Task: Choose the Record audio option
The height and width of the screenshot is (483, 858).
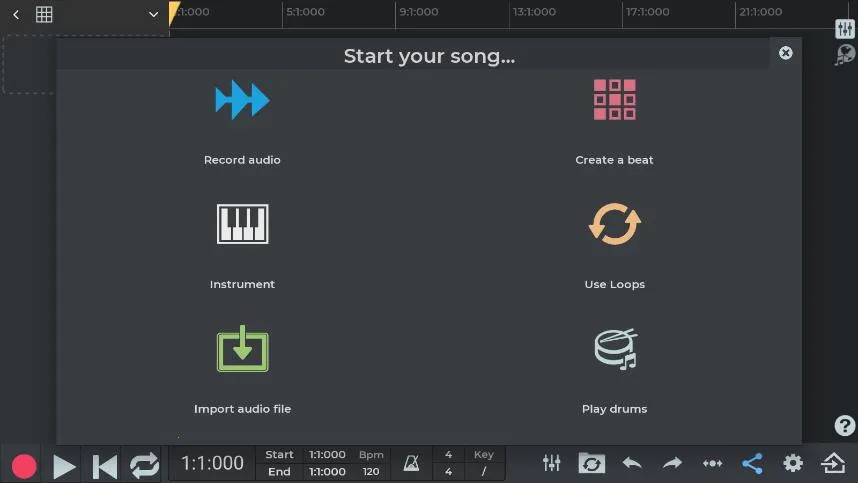Action: pos(242,101)
